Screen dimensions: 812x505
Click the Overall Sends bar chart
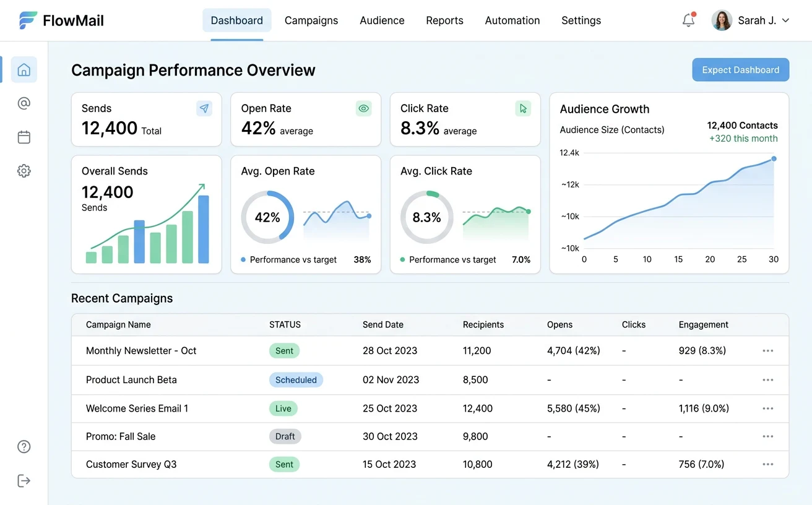coord(147,225)
